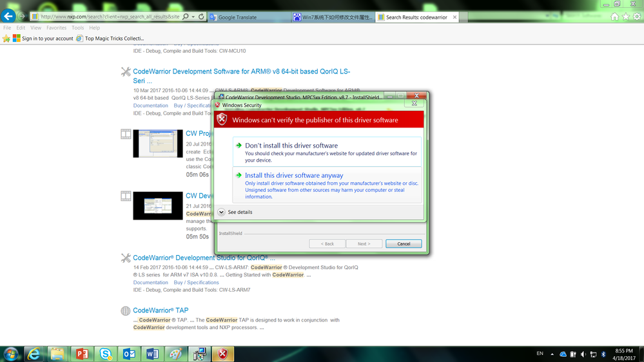Screen dimensions: 644x362
Task: Open Documentation link under the QorIQ result
Action: point(150,282)
